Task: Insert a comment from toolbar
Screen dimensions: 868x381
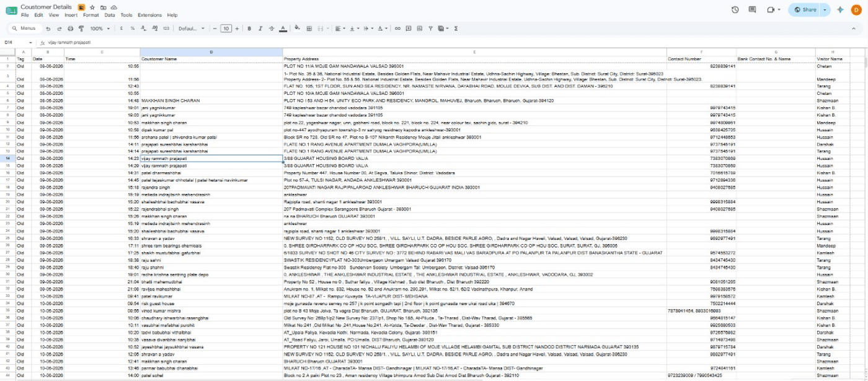Action: pyautogui.click(x=409, y=28)
